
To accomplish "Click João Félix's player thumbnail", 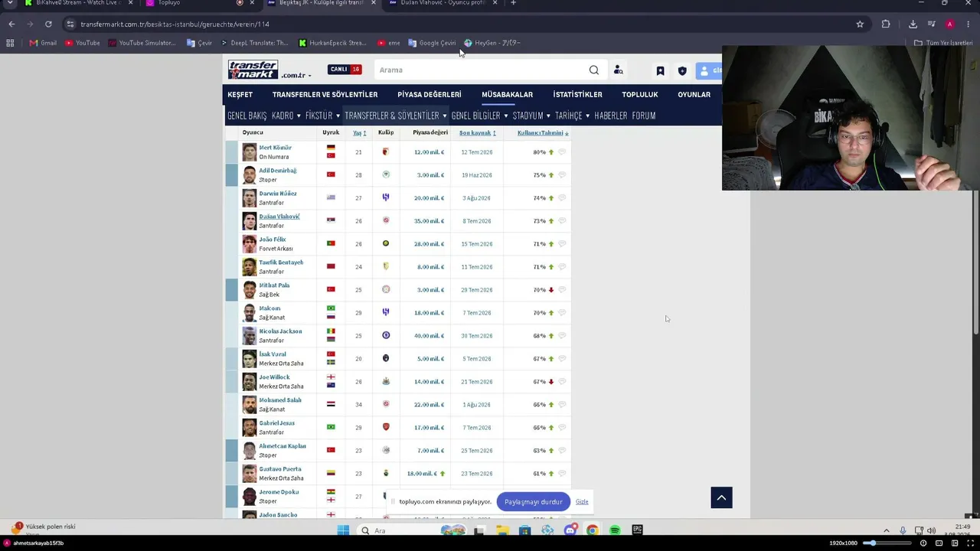I will [x=250, y=243].
